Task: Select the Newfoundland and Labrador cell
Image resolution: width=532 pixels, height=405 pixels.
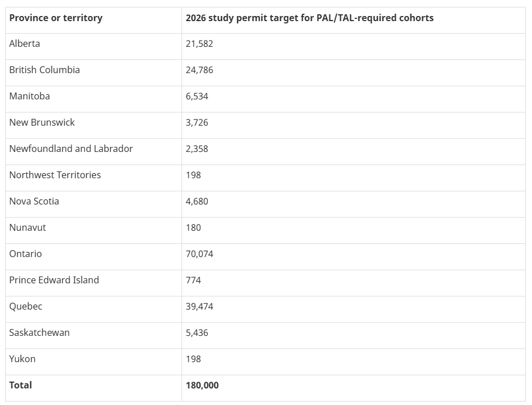Action: coord(71,149)
